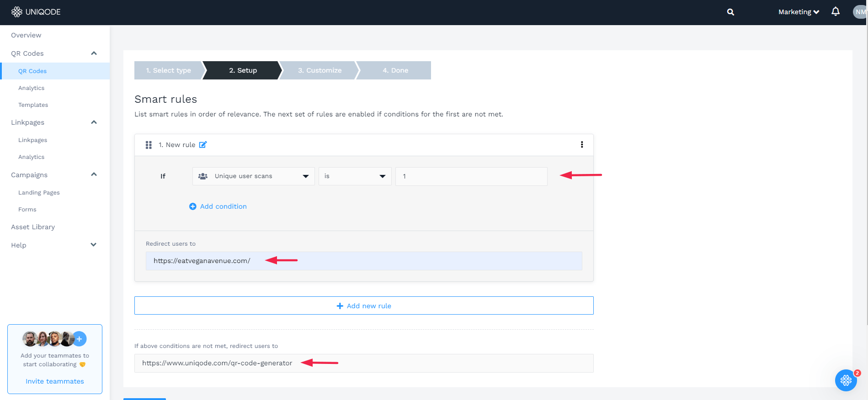Screen dimensions: 868x400
Task: Open the 'is' operator dropdown
Action: click(355, 176)
